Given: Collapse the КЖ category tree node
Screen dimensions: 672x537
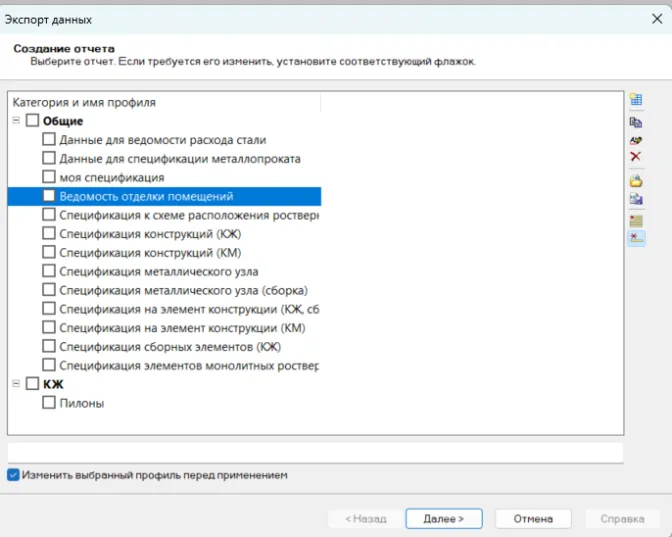Looking at the screenshot, I should click(x=17, y=384).
